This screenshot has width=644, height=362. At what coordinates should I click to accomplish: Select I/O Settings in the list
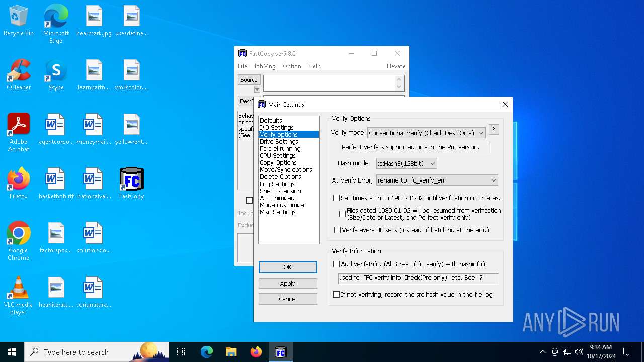point(289,128)
